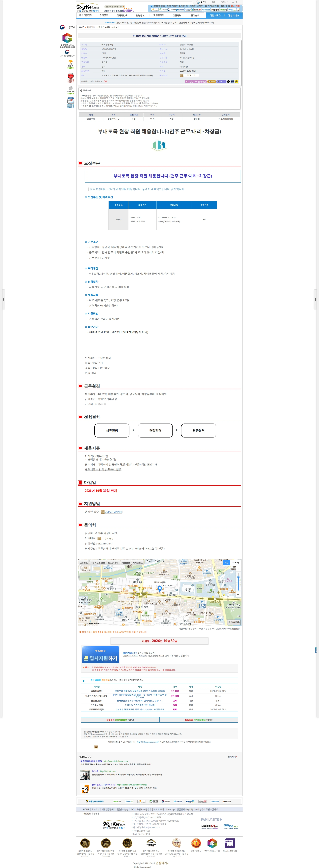Expand the right side panel arrow

[315, 299]
